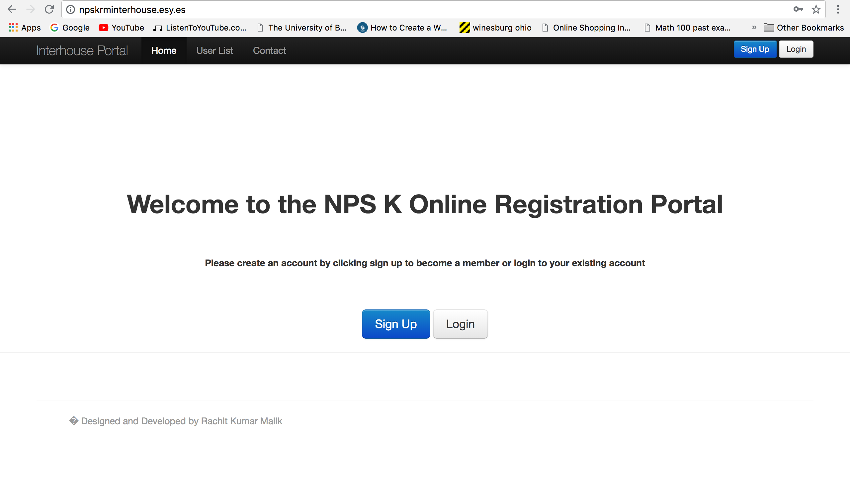
Task: Open winesburg ohio bookmark
Action: tap(495, 28)
